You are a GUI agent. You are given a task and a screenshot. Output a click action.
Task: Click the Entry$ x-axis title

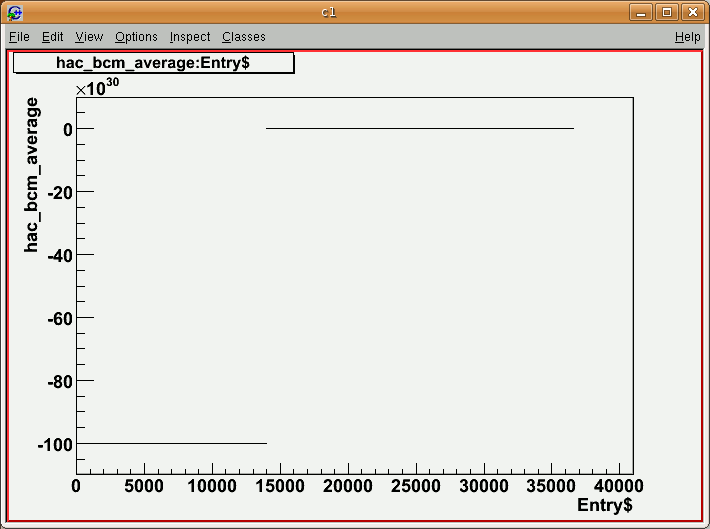(x=604, y=505)
